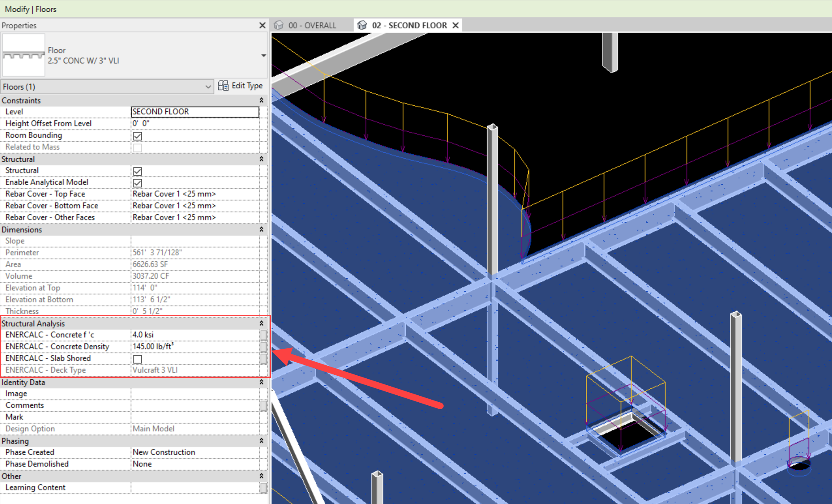Close the 02 - SECOND FLOOR view tab

[x=455, y=25]
